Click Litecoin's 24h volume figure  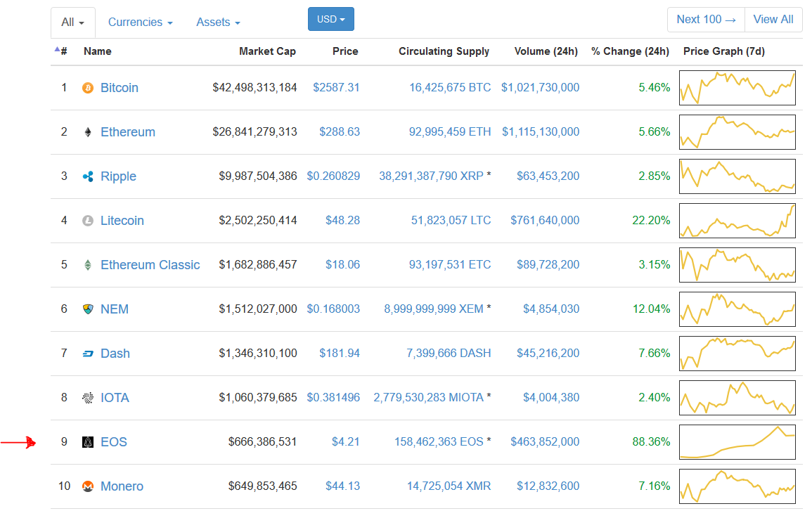(545, 221)
